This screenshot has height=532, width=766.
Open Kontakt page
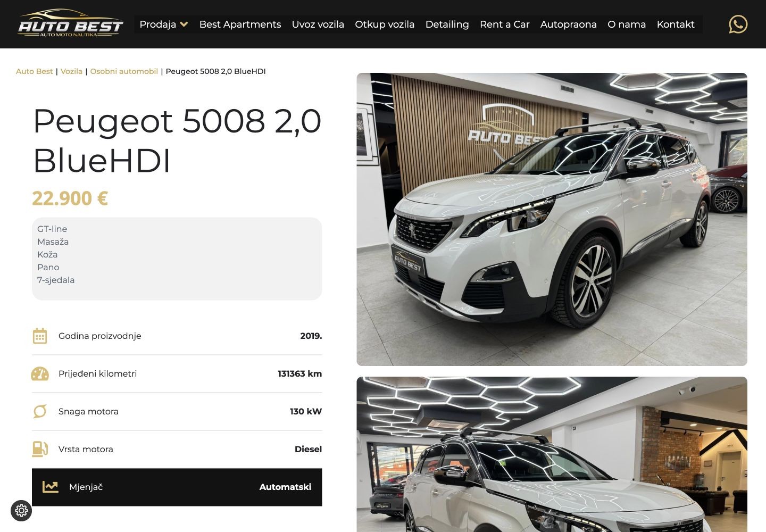(x=676, y=24)
